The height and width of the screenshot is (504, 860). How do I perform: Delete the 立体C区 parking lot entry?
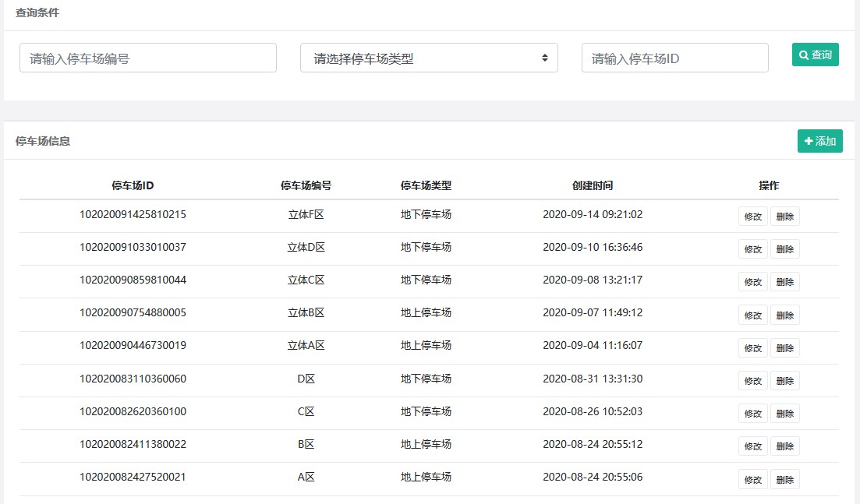[784, 282]
